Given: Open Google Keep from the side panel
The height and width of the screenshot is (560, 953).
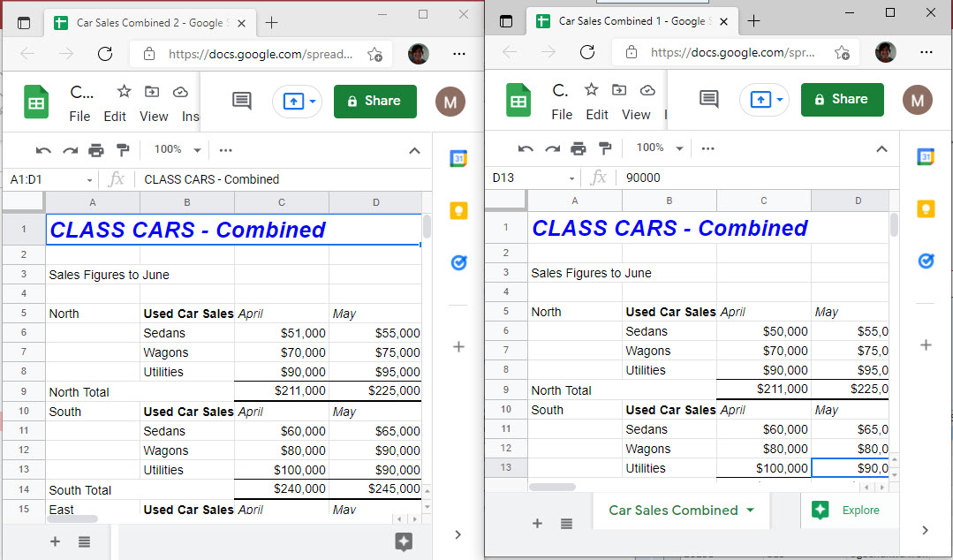Looking at the screenshot, I should pos(925,209).
